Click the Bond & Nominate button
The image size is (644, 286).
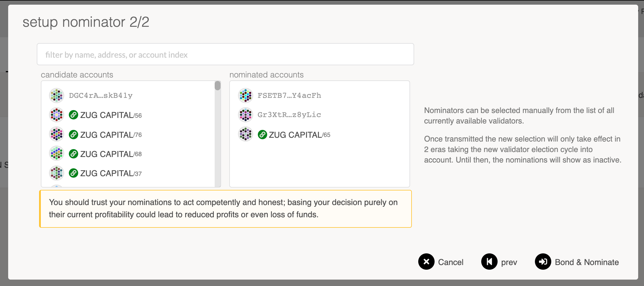tap(586, 262)
